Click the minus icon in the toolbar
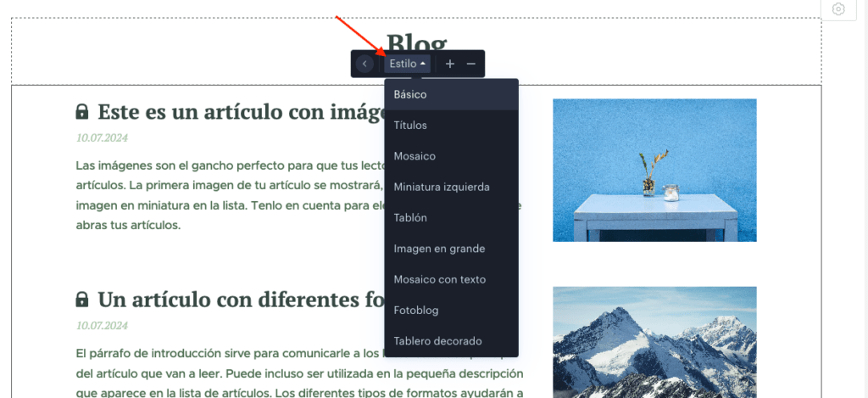 (471, 64)
